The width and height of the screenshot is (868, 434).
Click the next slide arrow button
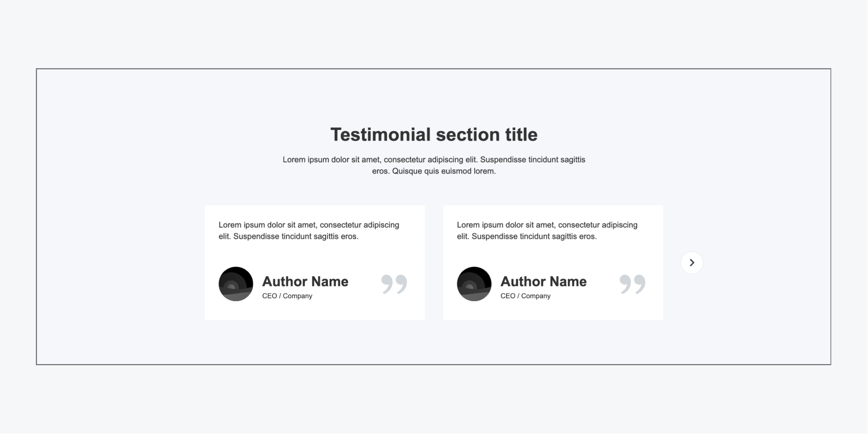point(692,263)
